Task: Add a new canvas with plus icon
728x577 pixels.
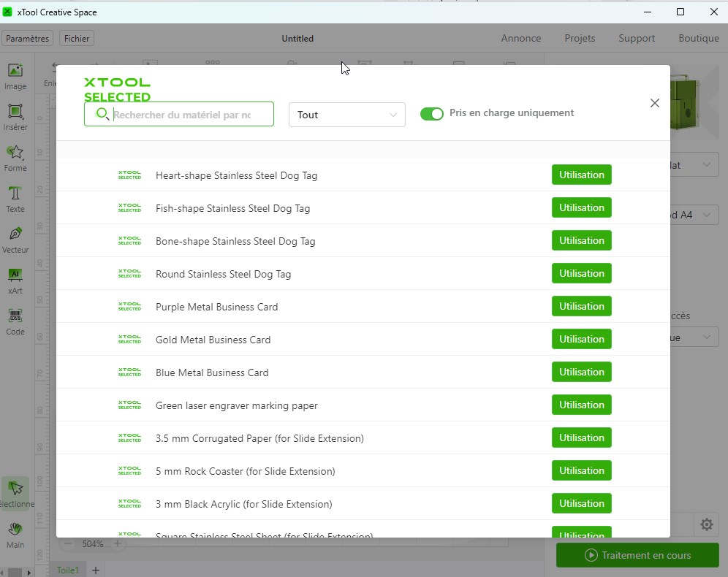Action: (96, 570)
